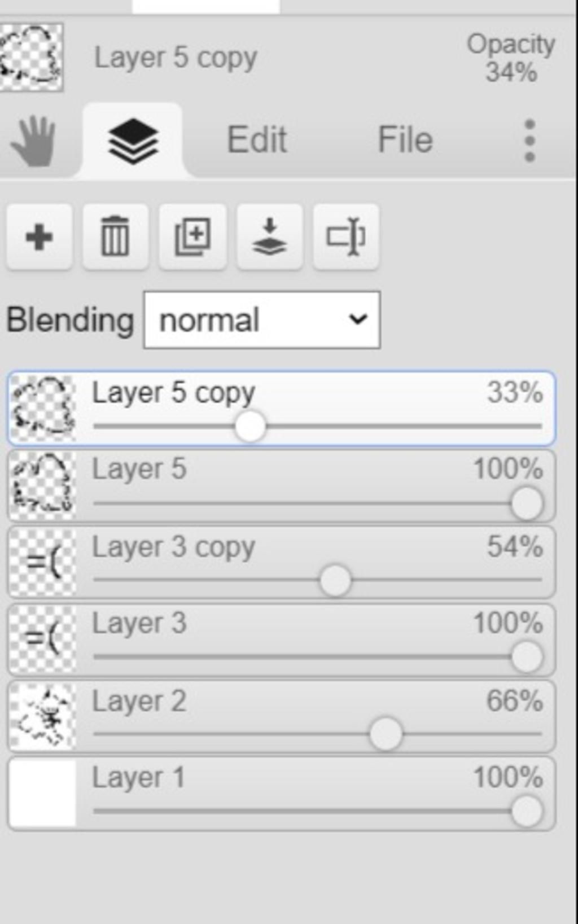The image size is (578, 924).
Task: Click the rename layer icon
Action: pyautogui.click(x=345, y=237)
